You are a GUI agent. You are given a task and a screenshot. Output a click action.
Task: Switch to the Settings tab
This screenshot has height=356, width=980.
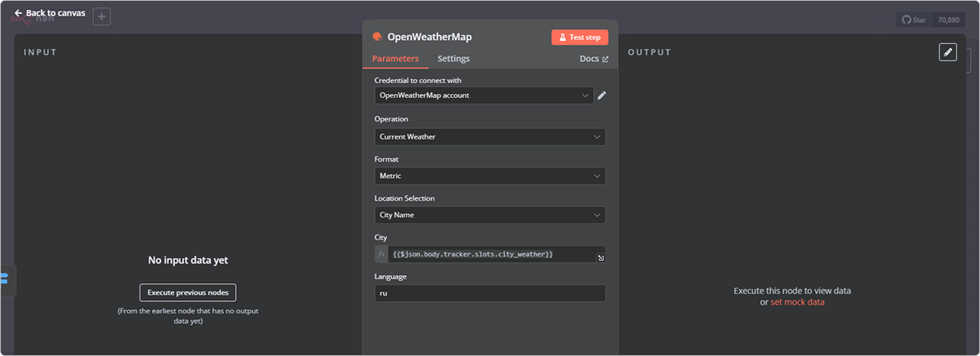click(x=453, y=59)
